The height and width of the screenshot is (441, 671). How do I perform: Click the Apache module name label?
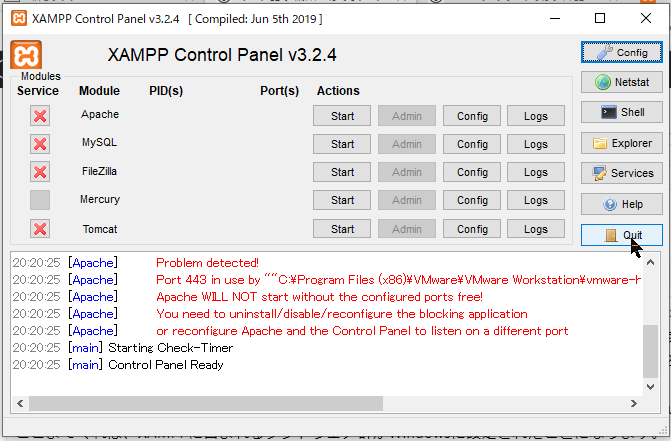click(100, 114)
